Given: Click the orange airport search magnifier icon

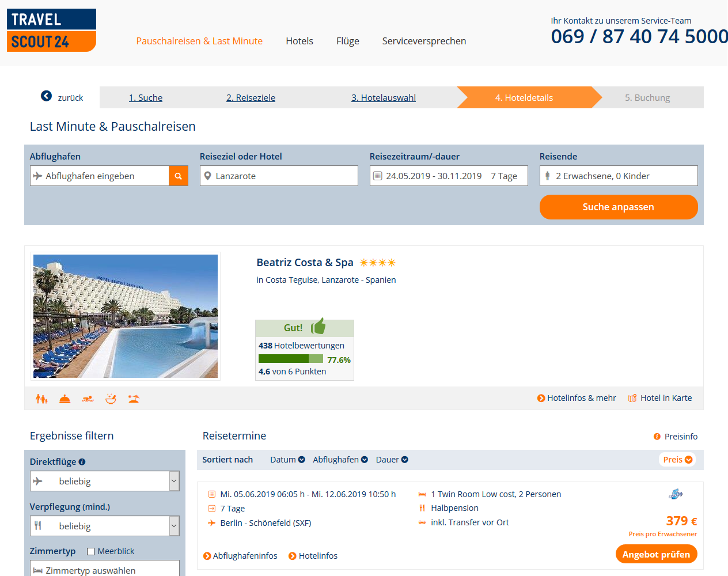Looking at the screenshot, I should pyautogui.click(x=179, y=176).
